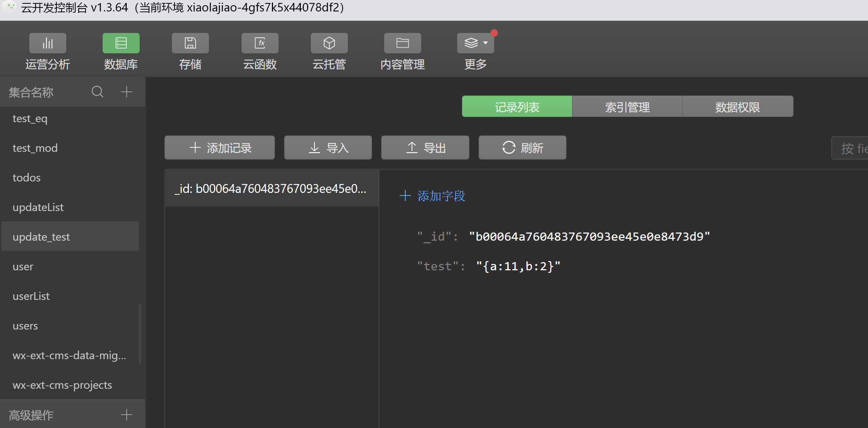Switch to the 索引管理 tab
This screenshot has width=868, height=428.
pyautogui.click(x=627, y=107)
